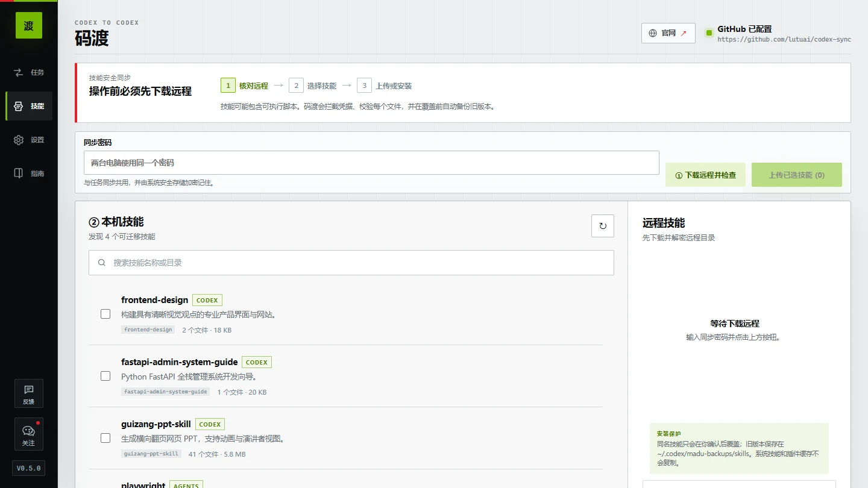Click the guizang-ppt-skill folder path chip
Image resolution: width=868 pixels, height=488 pixels.
[151, 454]
